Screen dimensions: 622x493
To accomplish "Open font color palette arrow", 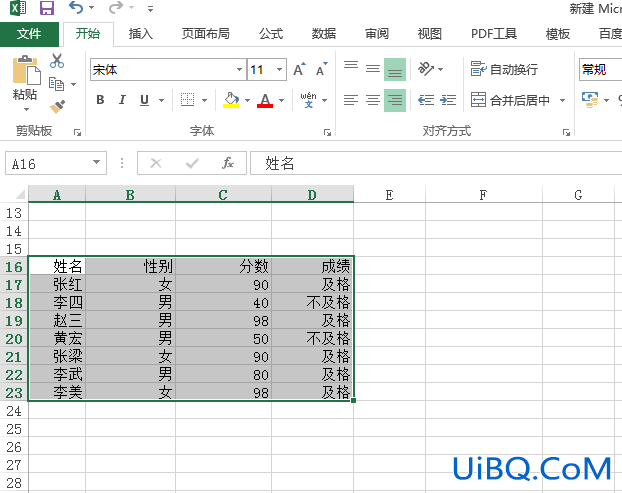I will 281,100.
